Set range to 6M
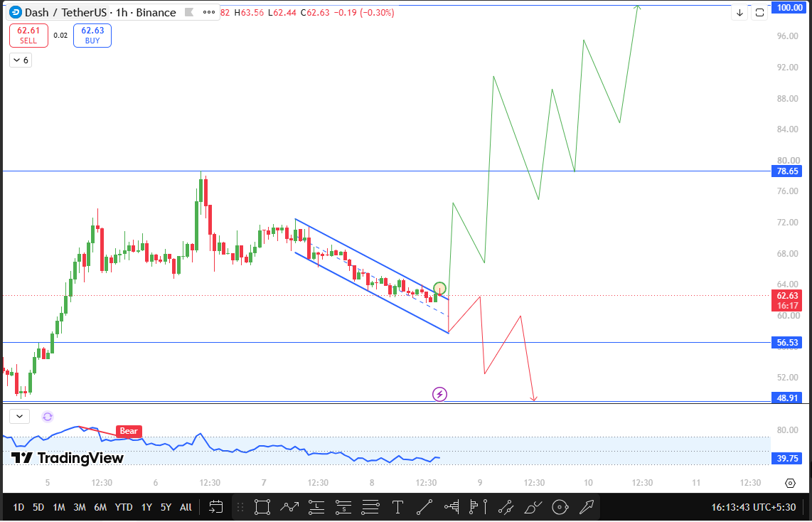The height and width of the screenshot is (522, 812). click(x=100, y=508)
